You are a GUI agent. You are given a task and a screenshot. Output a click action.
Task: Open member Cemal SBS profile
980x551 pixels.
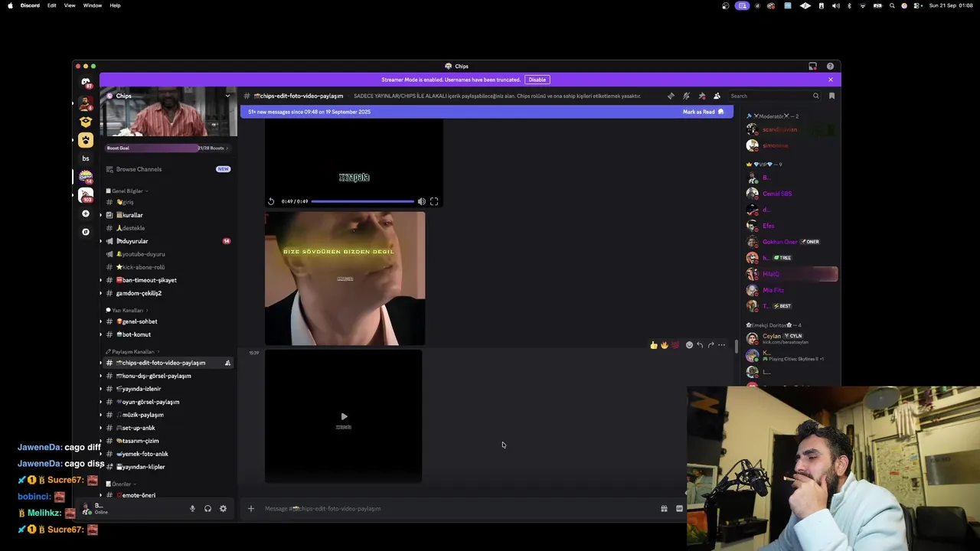[x=792, y=194]
